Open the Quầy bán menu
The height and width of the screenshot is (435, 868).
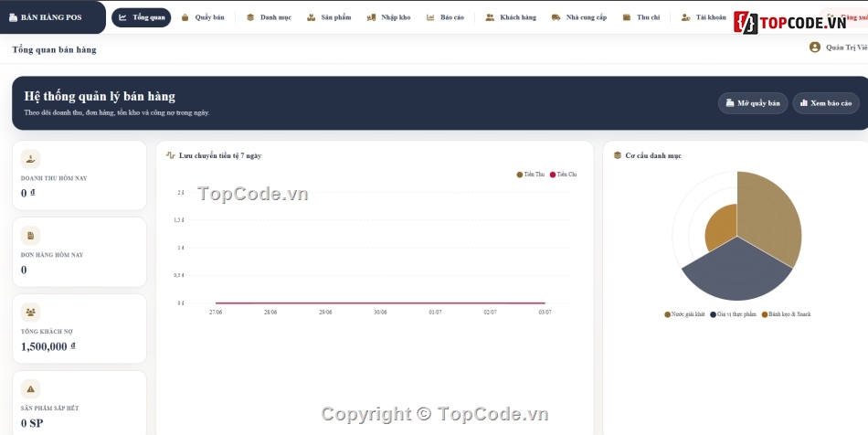click(203, 17)
